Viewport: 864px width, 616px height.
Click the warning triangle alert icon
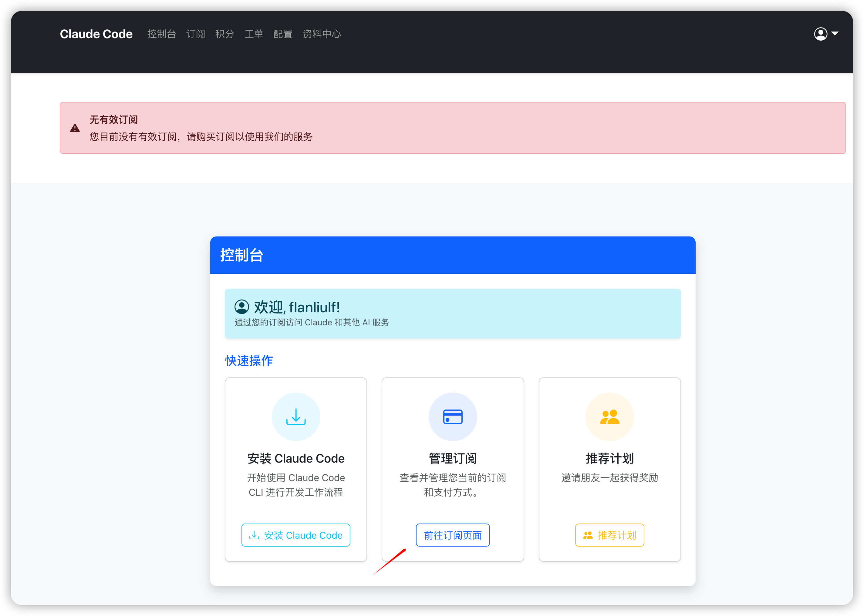(75, 128)
